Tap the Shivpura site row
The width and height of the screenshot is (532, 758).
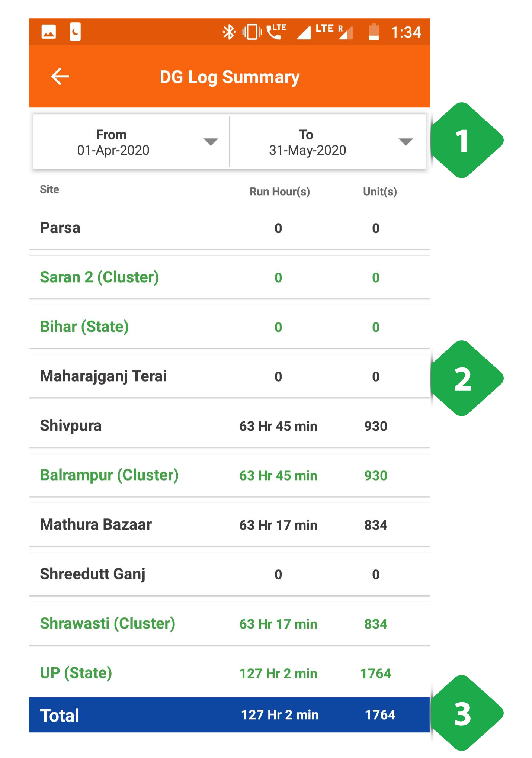tap(230, 425)
